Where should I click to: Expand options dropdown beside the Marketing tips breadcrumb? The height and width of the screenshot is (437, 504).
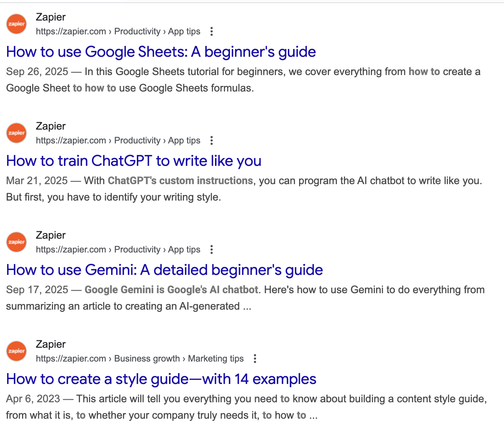coord(255,359)
